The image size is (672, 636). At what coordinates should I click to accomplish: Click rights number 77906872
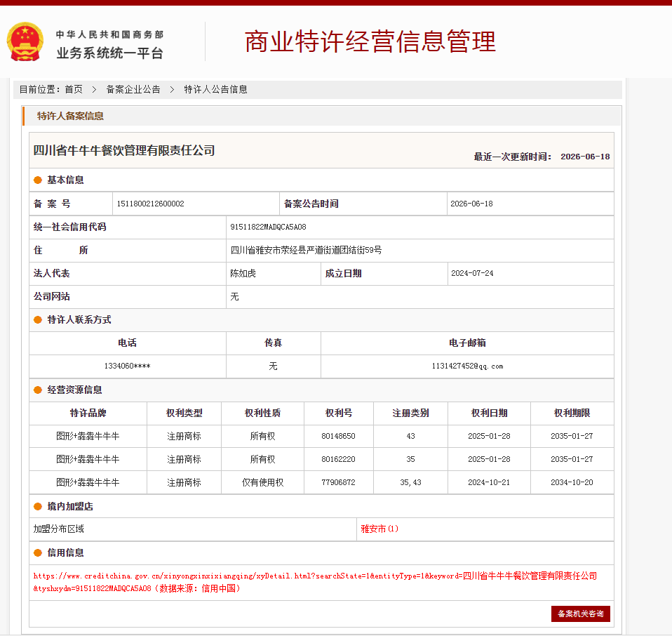pos(338,482)
